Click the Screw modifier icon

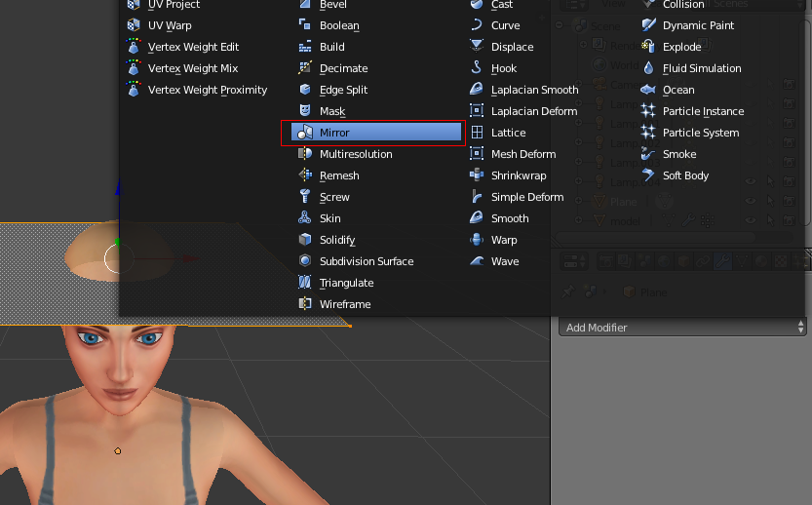[305, 197]
